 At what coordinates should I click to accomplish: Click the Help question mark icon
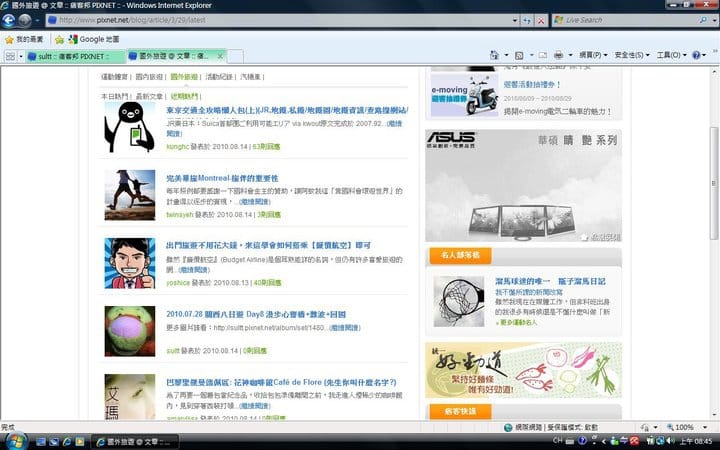coord(696,55)
